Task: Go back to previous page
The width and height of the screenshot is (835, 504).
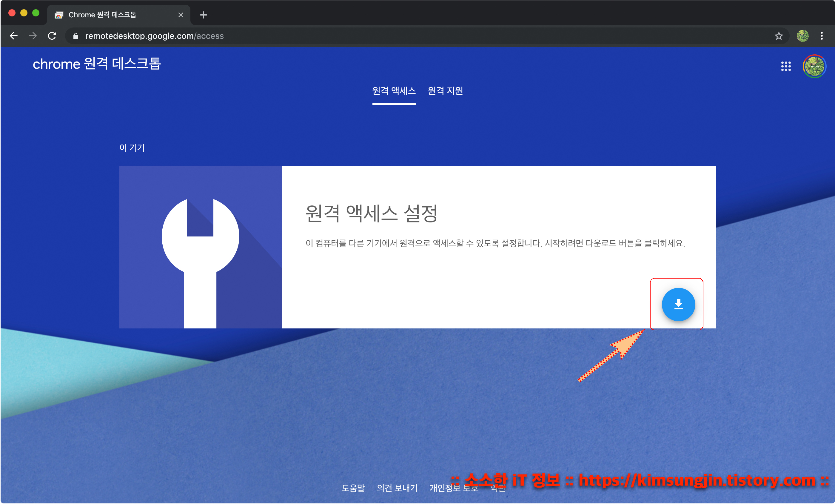Action: [x=13, y=36]
